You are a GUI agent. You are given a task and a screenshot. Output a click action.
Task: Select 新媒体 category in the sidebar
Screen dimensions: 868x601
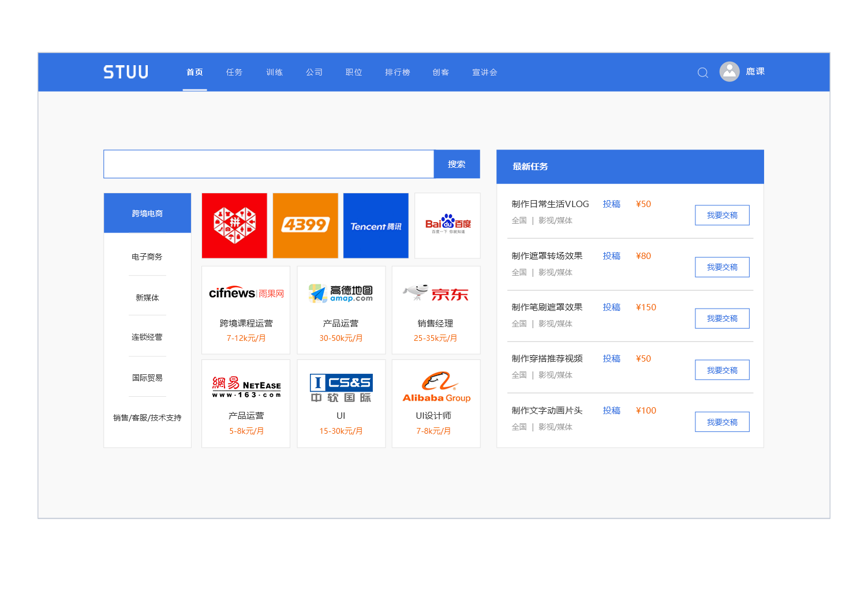click(147, 298)
